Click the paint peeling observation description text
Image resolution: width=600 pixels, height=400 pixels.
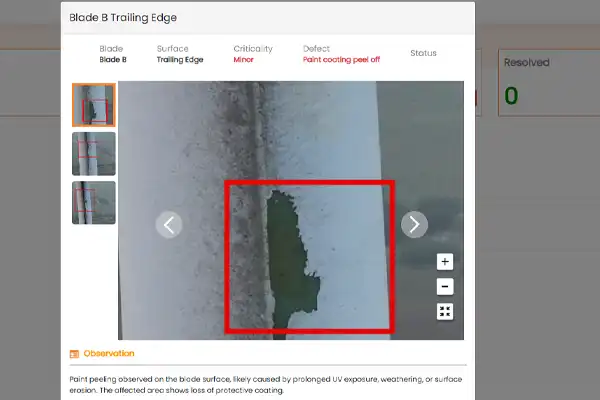tap(266, 385)
